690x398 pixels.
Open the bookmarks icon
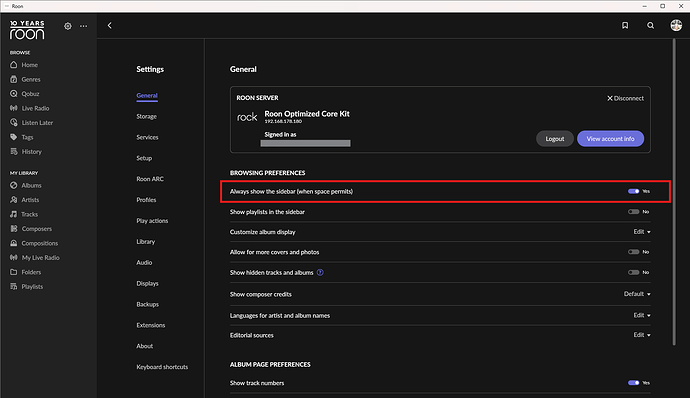pos(625,26)
